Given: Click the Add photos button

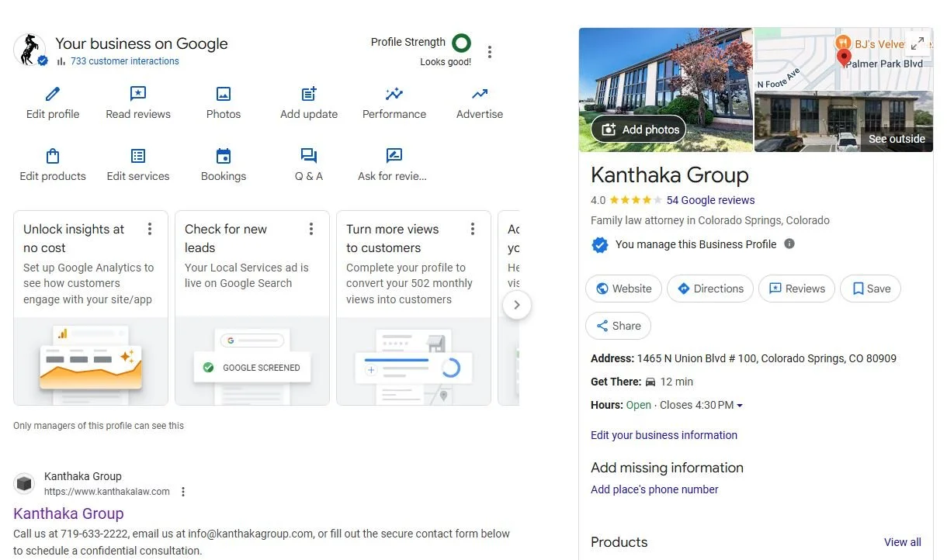Looking at the screenshot, I should tap(638, 130).
